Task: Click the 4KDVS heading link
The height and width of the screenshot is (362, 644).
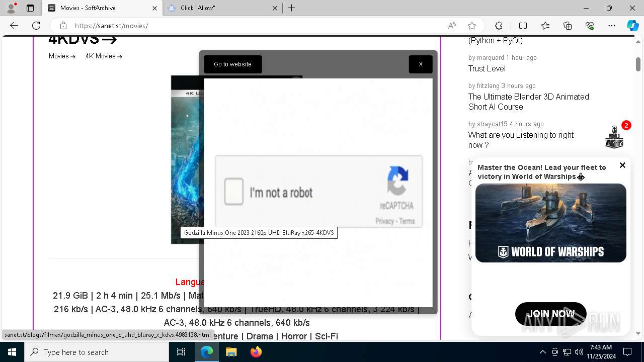Action: [83, 40]
